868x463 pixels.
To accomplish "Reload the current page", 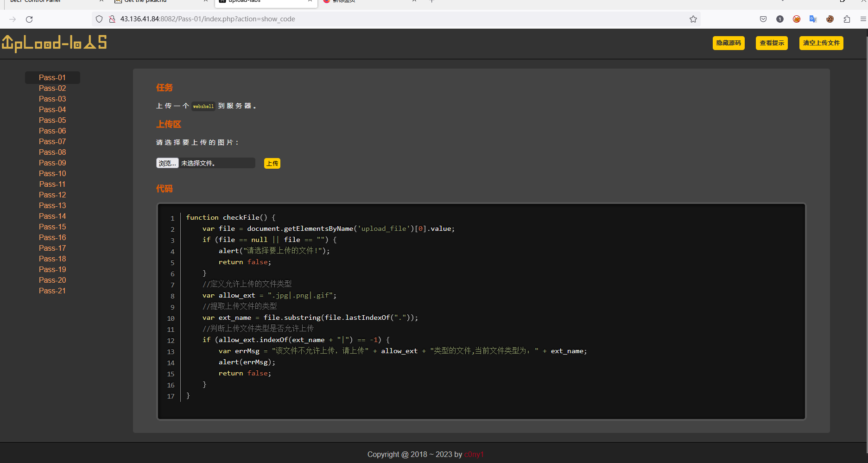I will [x=29, y=19].
